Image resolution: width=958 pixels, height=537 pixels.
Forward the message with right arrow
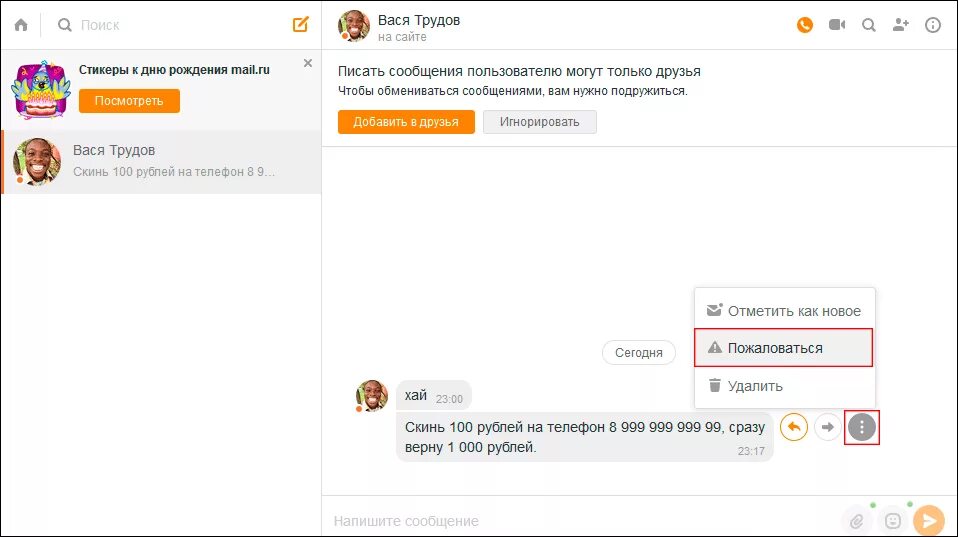[828, 427]
